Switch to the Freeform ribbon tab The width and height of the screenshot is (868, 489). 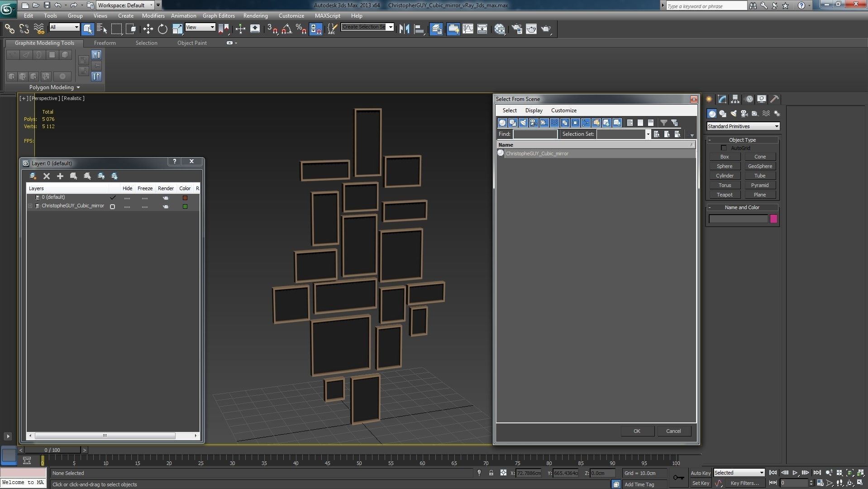(x=105, y=43)
